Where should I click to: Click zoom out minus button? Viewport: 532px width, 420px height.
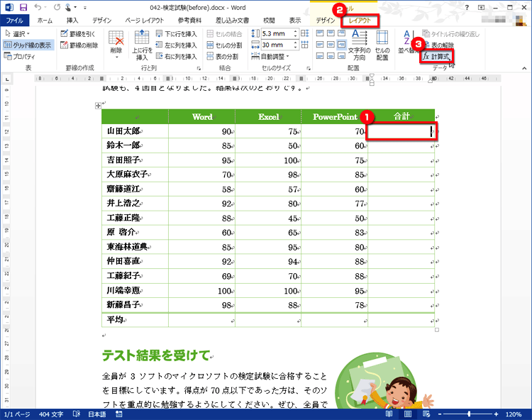[x=440, y=414]
